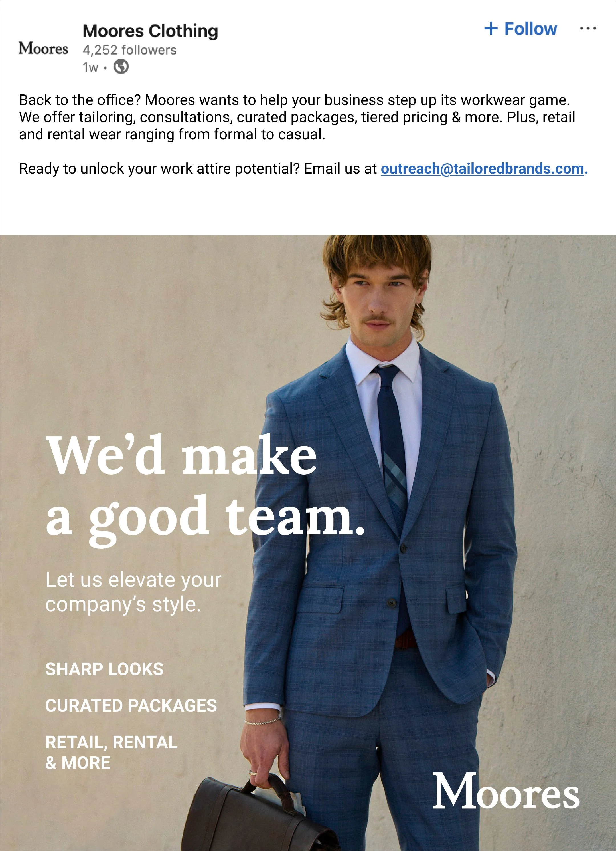The image size is (616, 851).
Task: Open the Moores logo profile avatar
Action: (x=43, y=49)
